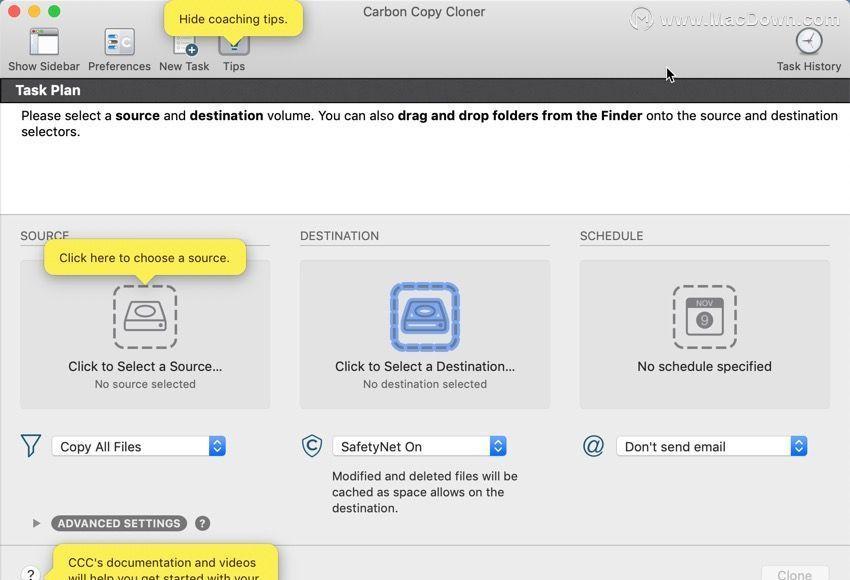Expand Advanced Settings disclosure triangle
This screenshot has width=850, height=580.
(x=36, y=523)
